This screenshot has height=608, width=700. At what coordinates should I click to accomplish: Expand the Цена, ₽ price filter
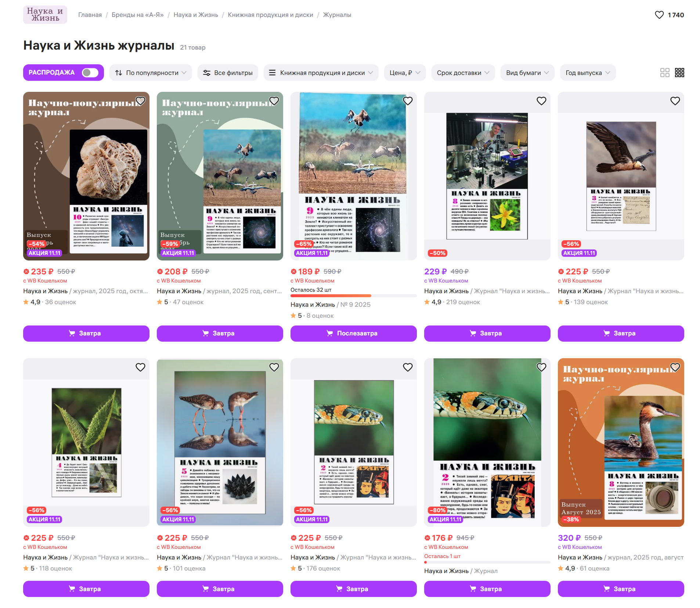[405, 73]
